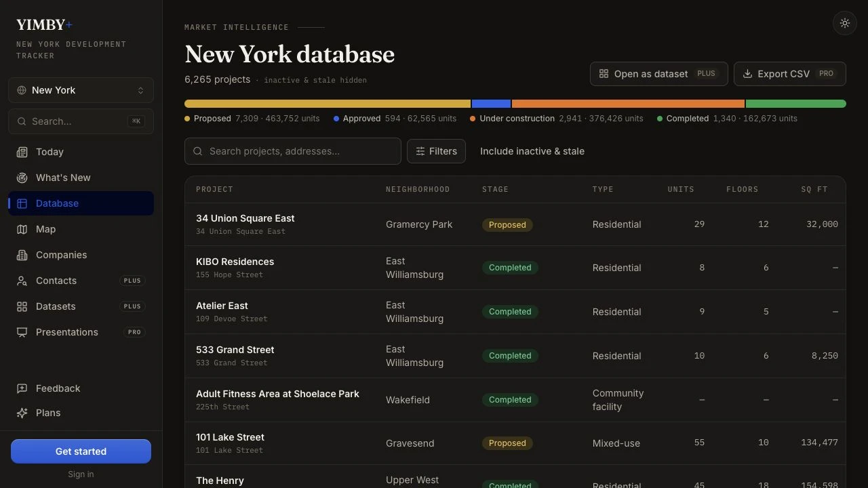
Task: Click the Datasets grid icon in sidebar
Action: pos(22,306)
